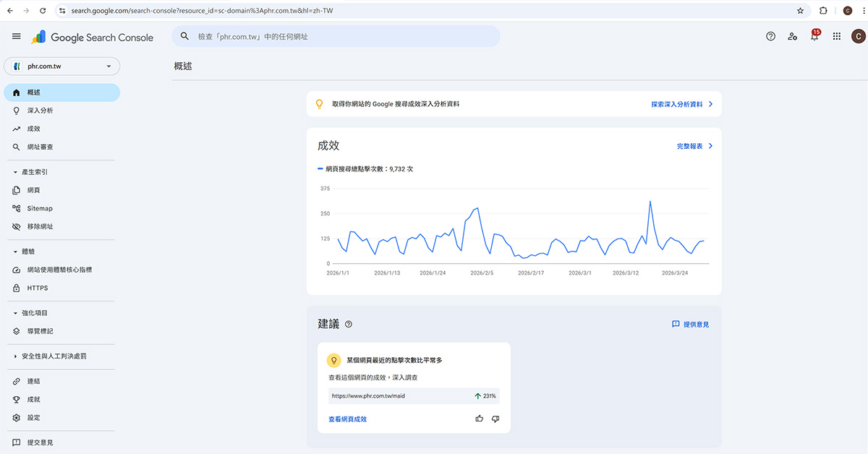Give thumbs down on the insight card
The width and height of the screenshot is (868, 454).
[x=496, y=419]
